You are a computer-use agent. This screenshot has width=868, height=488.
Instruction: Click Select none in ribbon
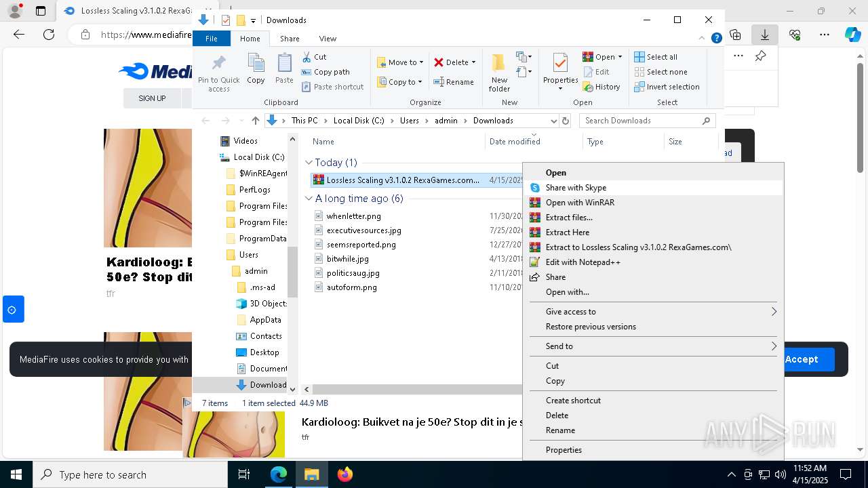coord(660,72)
